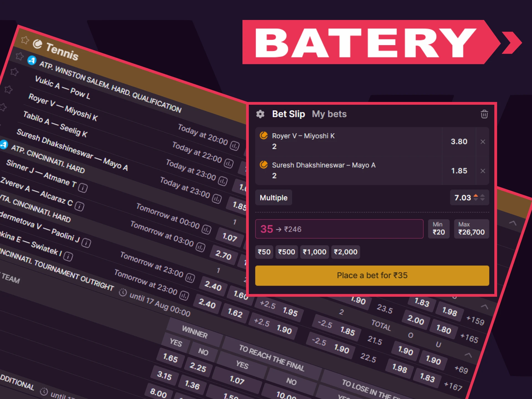This screenshot has width=532, height=399.
Task: Favorite the Vukic A — Pow L match star
Action: tap(14, 72)
